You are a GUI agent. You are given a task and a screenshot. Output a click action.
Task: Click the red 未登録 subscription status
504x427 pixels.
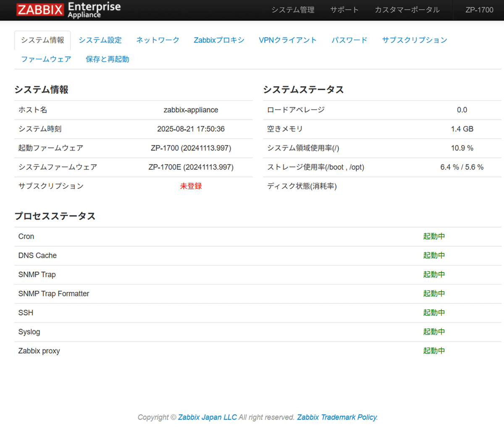coord(191,186)
